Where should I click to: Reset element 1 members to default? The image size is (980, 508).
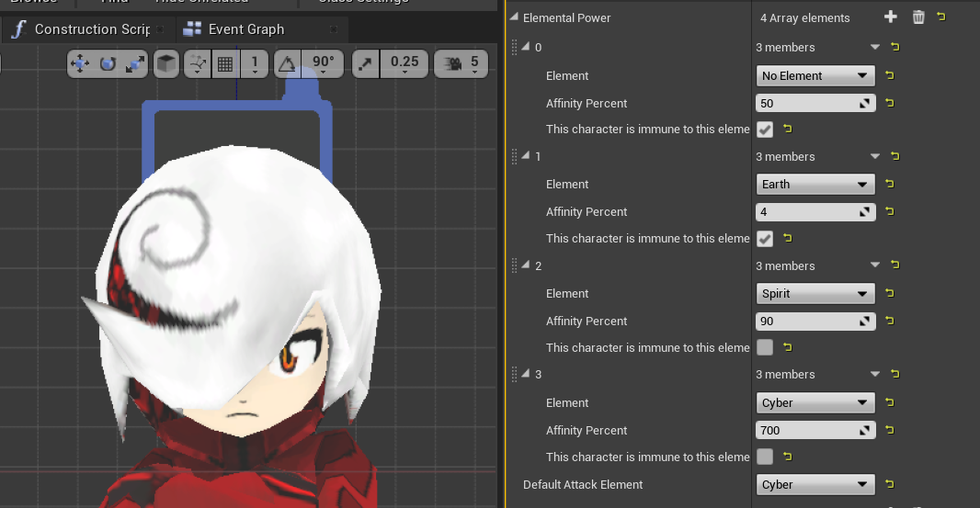(x=895, y=156)
